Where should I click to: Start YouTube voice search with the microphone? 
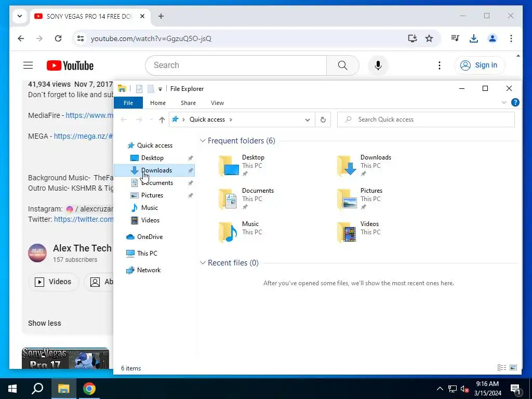pos(378,65)
